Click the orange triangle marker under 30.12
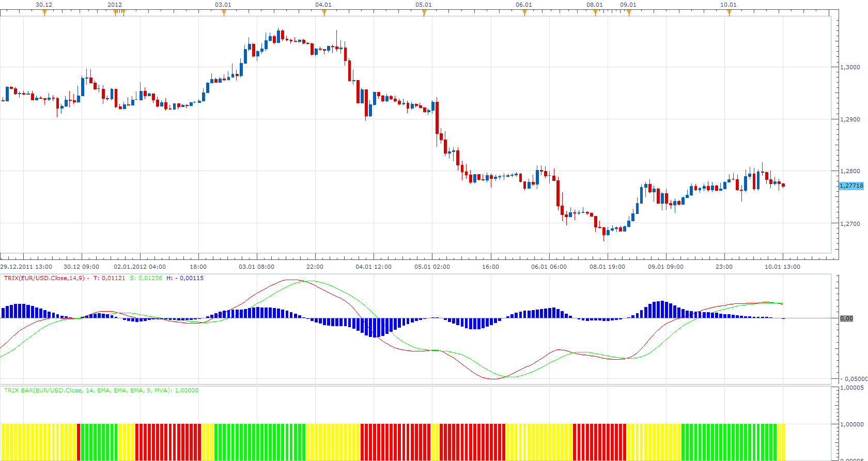 point(44,13)
